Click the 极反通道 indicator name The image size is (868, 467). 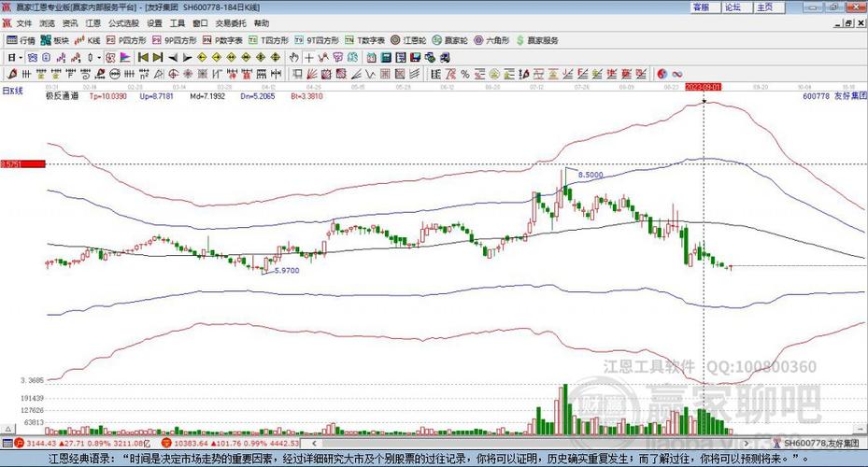pyautogui.click(x=62, y=96)
